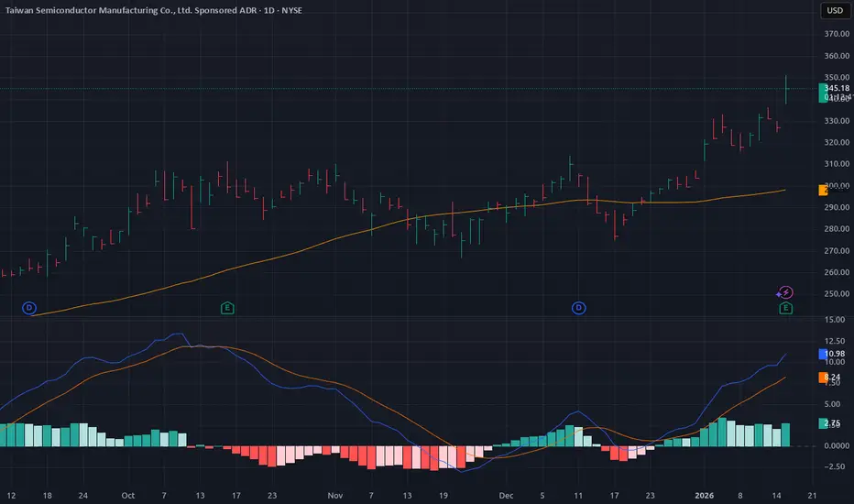Click the 5 date label on time axis

(542, 495)
